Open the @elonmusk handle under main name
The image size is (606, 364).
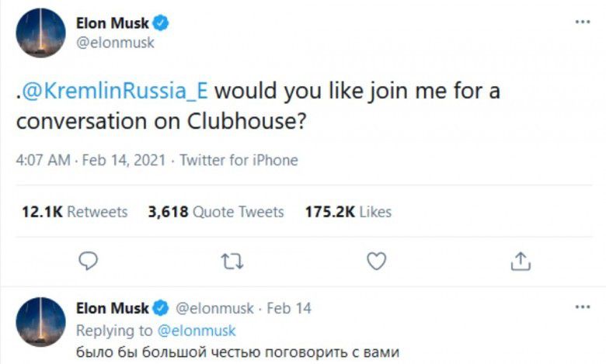[115, 43]
